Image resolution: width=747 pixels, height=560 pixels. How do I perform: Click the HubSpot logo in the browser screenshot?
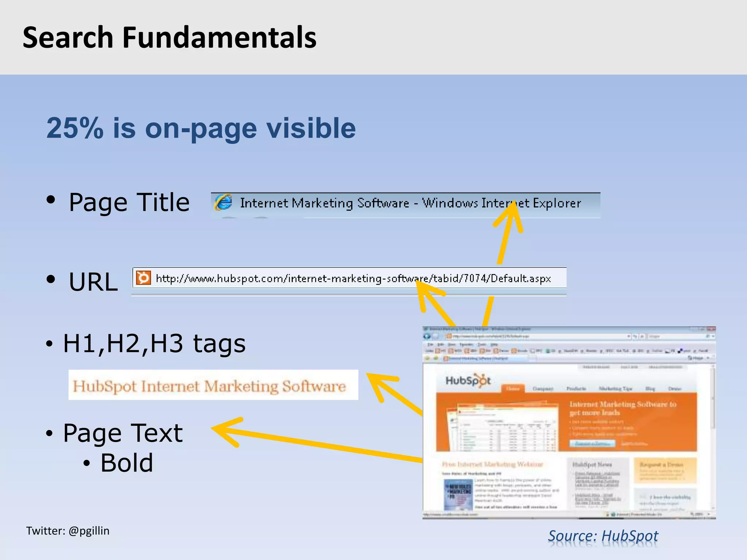click(x=468, y=380)
